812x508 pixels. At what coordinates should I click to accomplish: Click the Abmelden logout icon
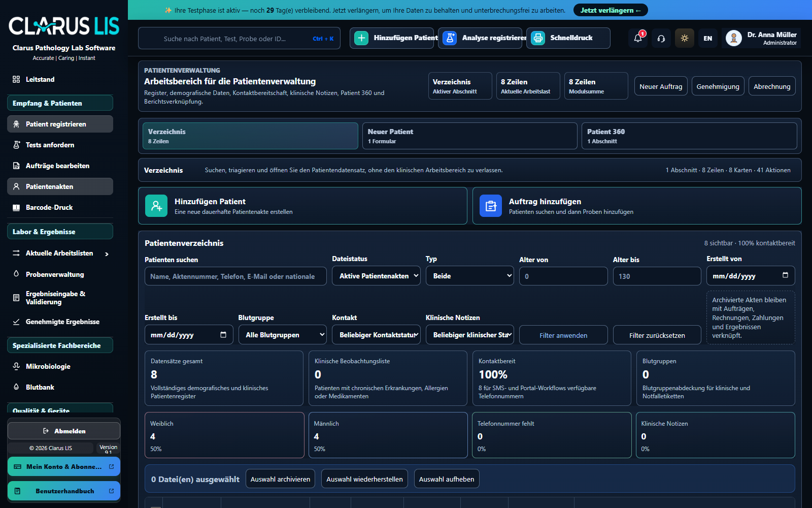pos(46,431)
